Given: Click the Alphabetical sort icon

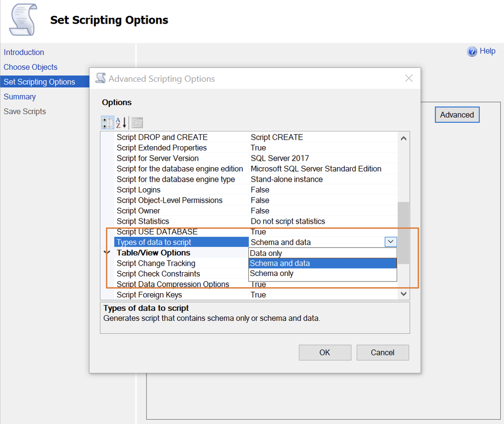Looking at the screenshot, I should (121, 123).
